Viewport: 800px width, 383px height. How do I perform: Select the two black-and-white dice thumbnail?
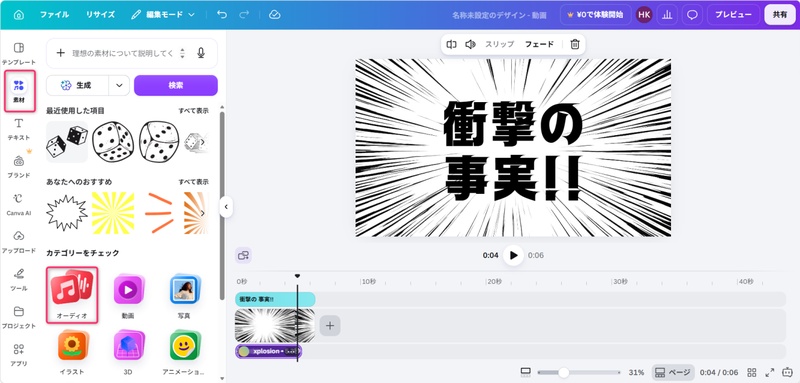(67, 142)
